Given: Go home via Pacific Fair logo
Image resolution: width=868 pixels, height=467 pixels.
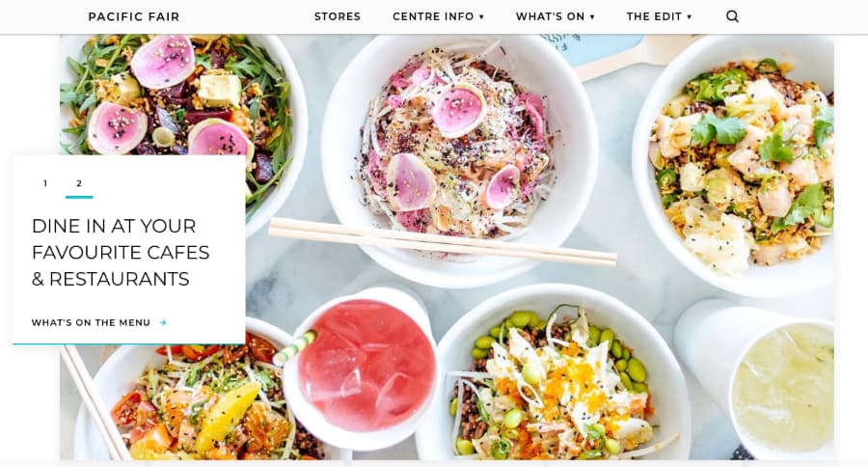Looking at the screenshot, I should click(134, 16).
